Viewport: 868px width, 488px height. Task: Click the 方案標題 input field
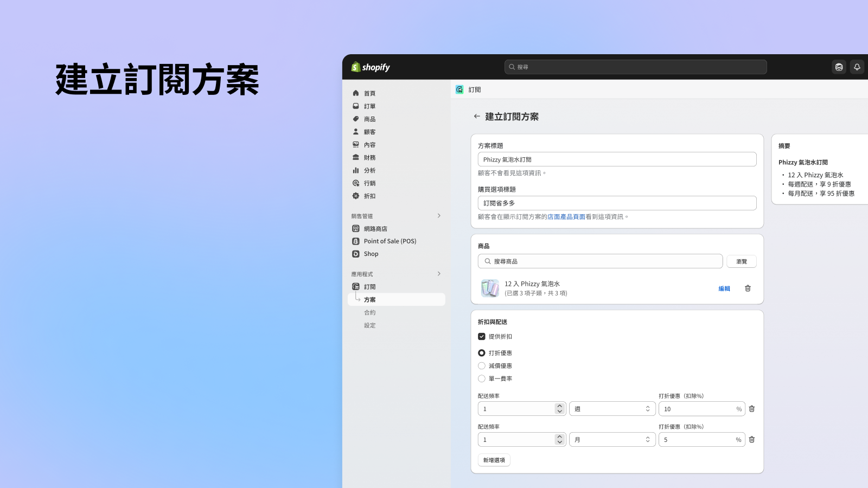tap(617, 159)
